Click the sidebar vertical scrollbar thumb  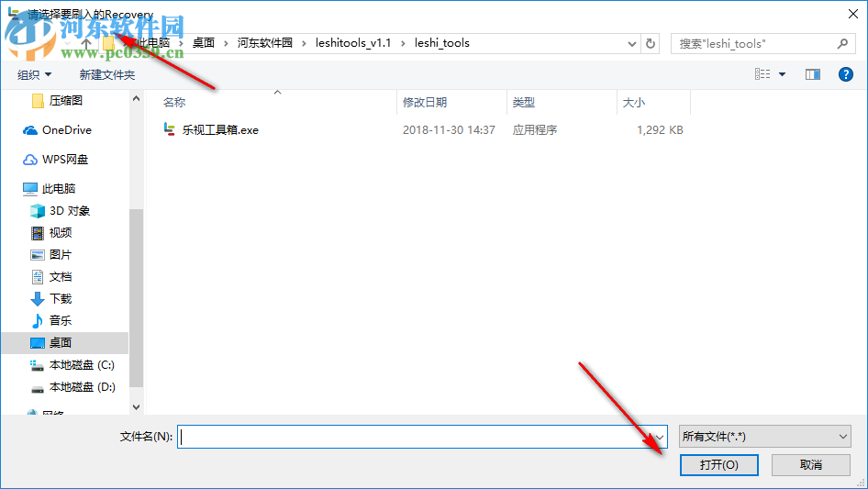pos(136,298)
